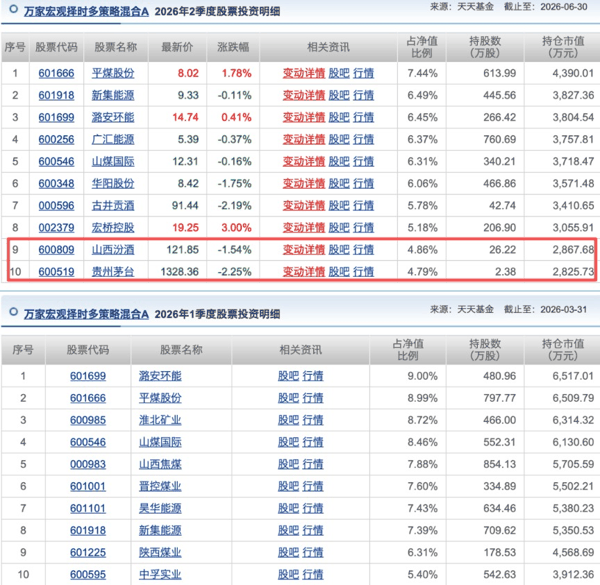Viewport: 600px width, 585px height.
Task: View 变动详情 for 山煤国际
Action: point(304,161)
